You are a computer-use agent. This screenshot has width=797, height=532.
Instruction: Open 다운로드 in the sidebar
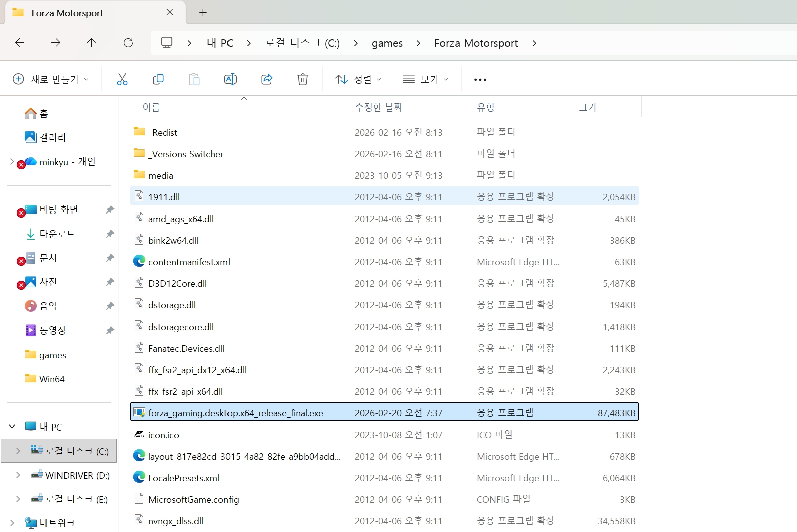tap(57, 234)
